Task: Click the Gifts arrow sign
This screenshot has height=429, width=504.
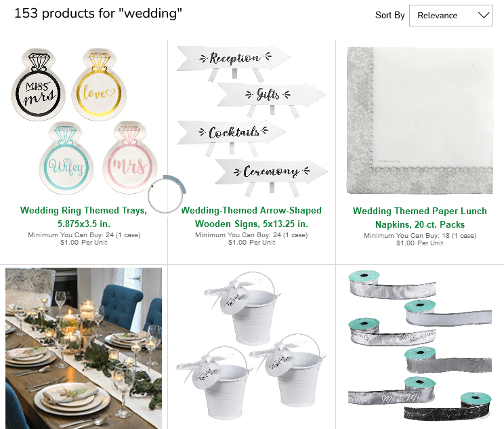Action: click(272, 100)
